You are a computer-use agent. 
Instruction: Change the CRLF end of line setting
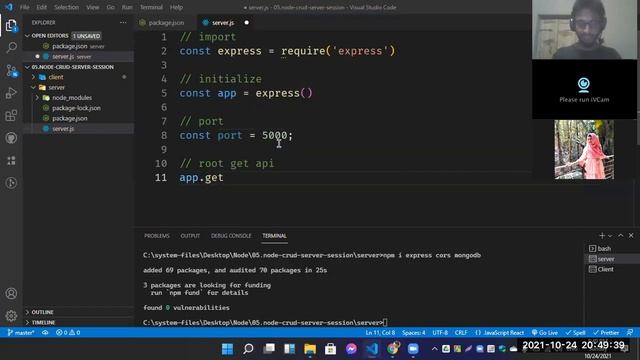point(461,333)
